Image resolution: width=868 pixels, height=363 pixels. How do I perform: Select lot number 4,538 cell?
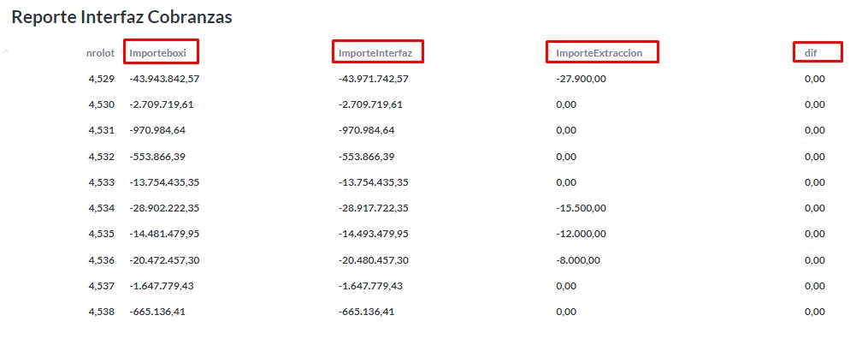pyautogui.click(x=101, y=312)
